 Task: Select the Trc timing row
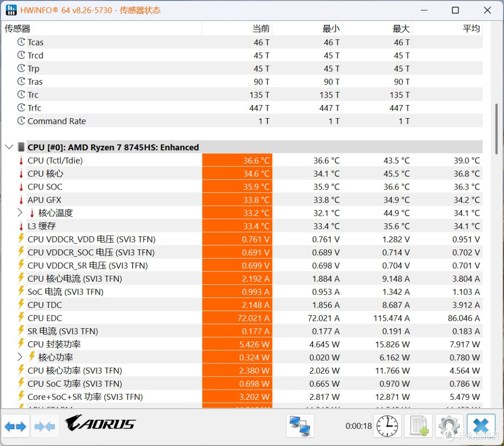249,95
